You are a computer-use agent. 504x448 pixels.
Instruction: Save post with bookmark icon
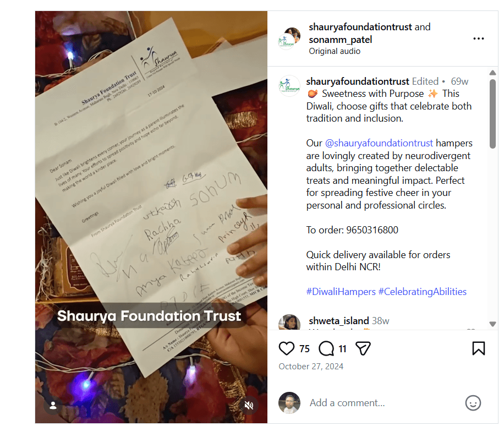coord(478,348)
